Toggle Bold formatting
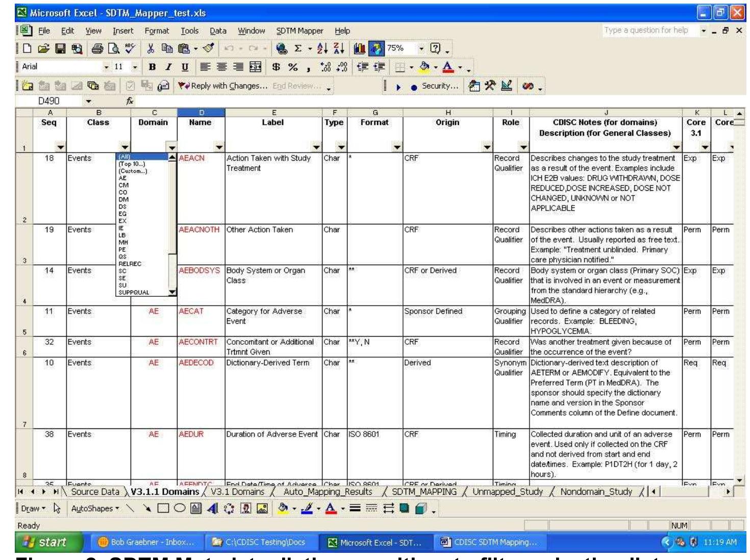 point(152,67)
